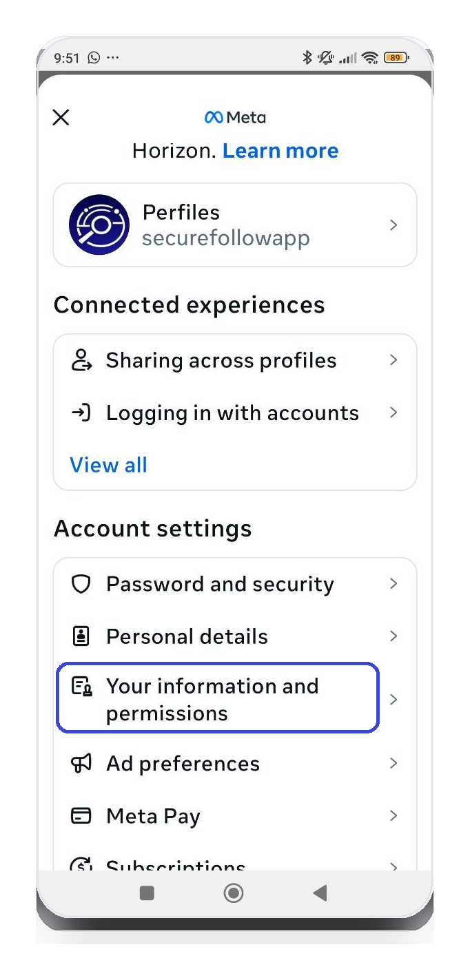Open Subscriptions using its chevron arrow
The width and height of the screenshot is (470, 980).
(x=393, y=866)
